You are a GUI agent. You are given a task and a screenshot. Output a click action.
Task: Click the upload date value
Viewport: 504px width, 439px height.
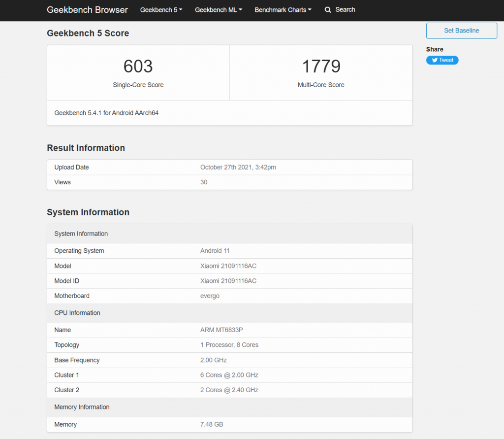pyautogui.click(x=238, y=168)
